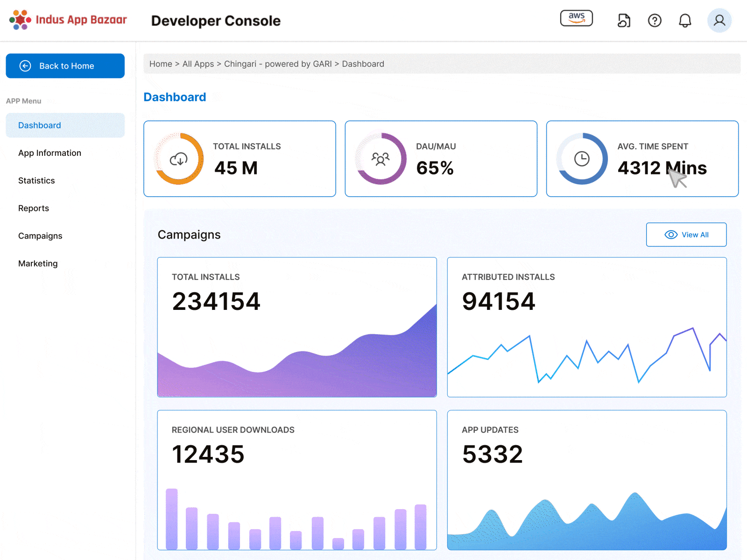The image size is (747, 560).
Task: Select Dashboard in the app menu
Action: [x=40, y=126]
